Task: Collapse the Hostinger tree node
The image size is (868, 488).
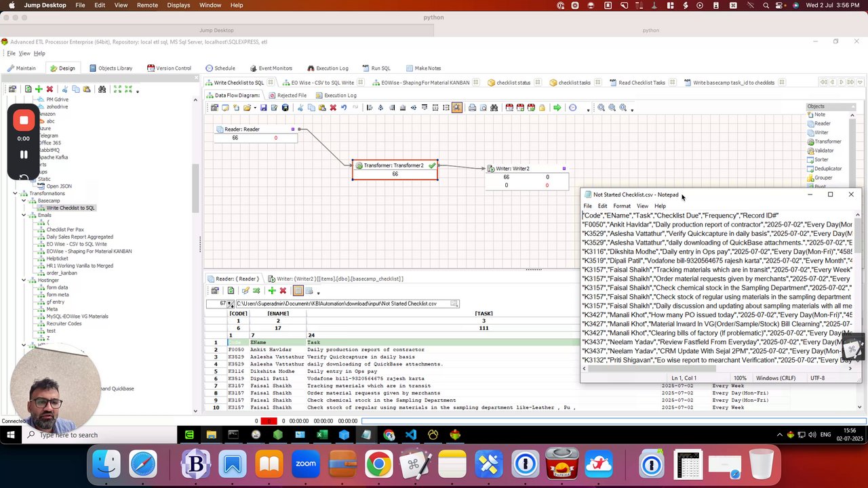Action: pos(24,281)
